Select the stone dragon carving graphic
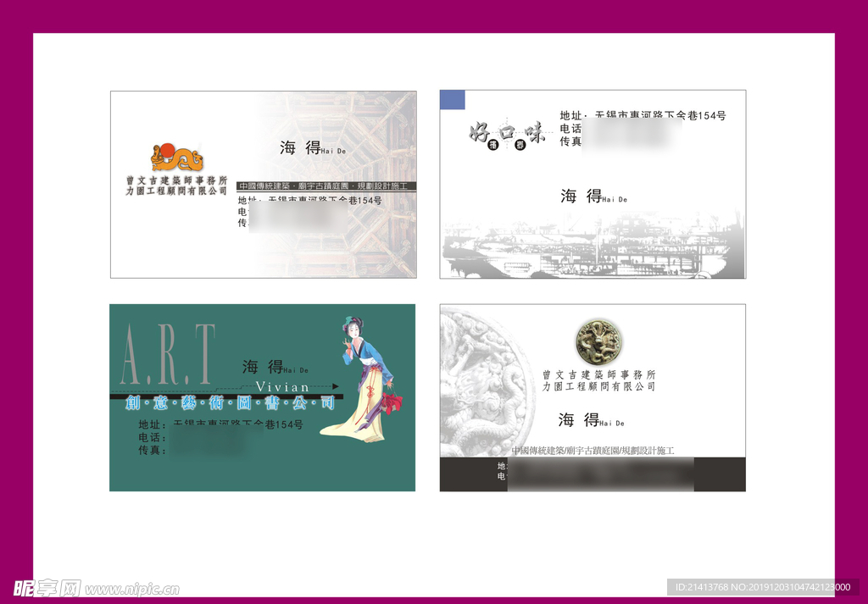Image resolution: width=868 pixels, height=604 pixels. tap(489, 381)
